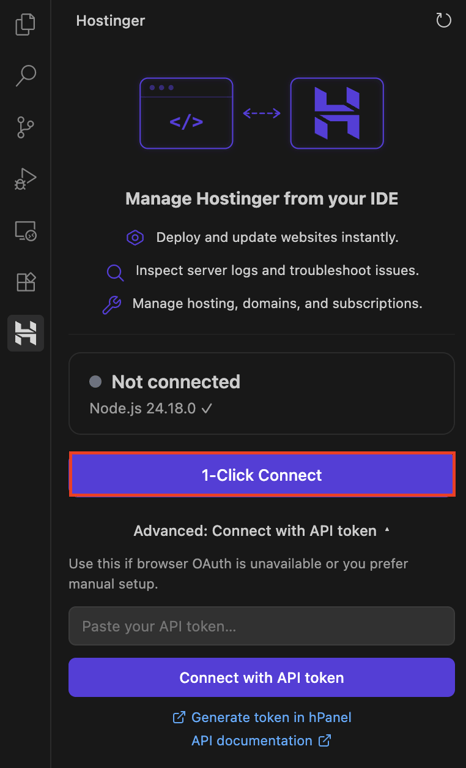
Task: Focus the Paste your API token field
Action: click(x=262, y=626)
